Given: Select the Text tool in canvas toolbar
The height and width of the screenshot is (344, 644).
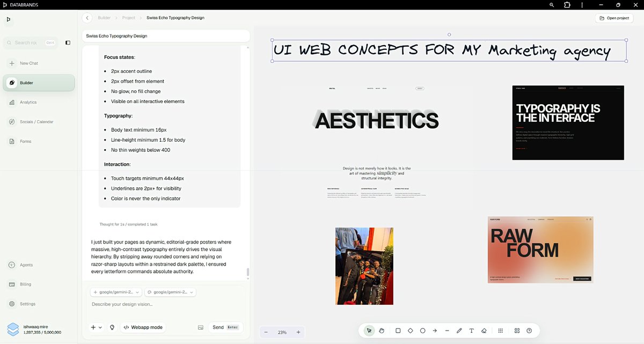Looking at the screenshot, I should coord(471,331).
